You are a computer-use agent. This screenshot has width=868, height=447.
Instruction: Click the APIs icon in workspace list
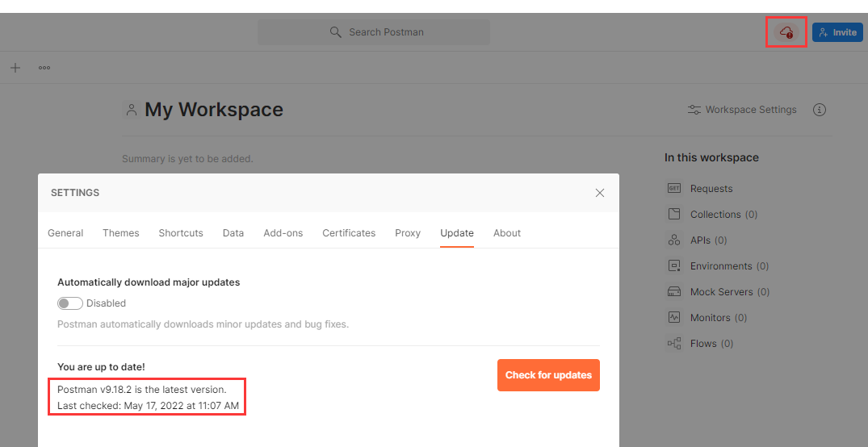673,240
